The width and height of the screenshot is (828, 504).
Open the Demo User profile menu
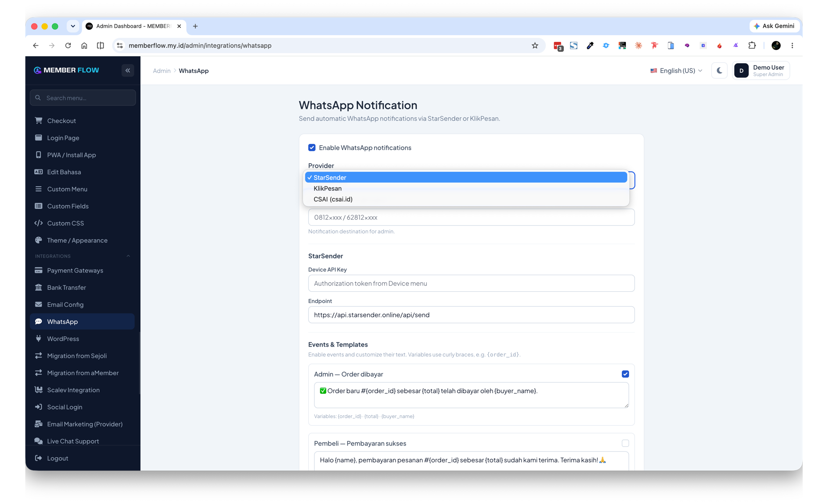[761, 71]
